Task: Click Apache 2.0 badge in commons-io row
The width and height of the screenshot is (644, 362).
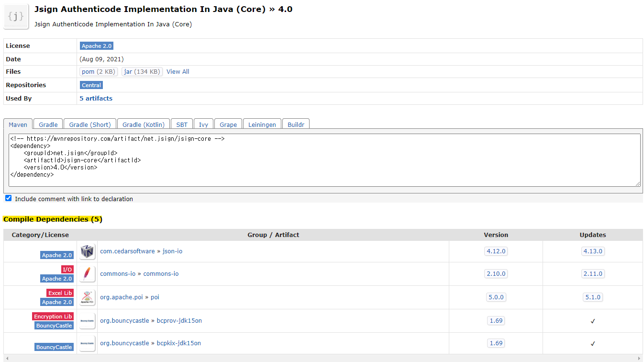Action: 57,279
